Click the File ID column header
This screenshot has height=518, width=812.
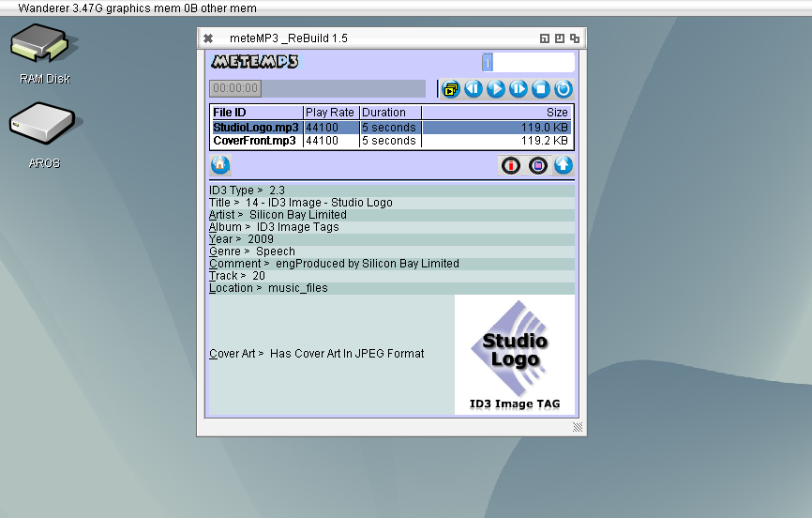(x=257, y=113)
